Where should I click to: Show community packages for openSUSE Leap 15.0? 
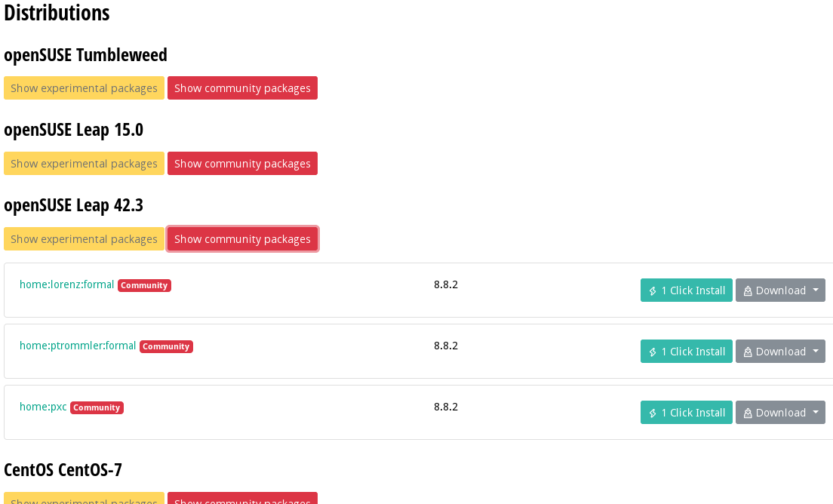pos(242,164)
